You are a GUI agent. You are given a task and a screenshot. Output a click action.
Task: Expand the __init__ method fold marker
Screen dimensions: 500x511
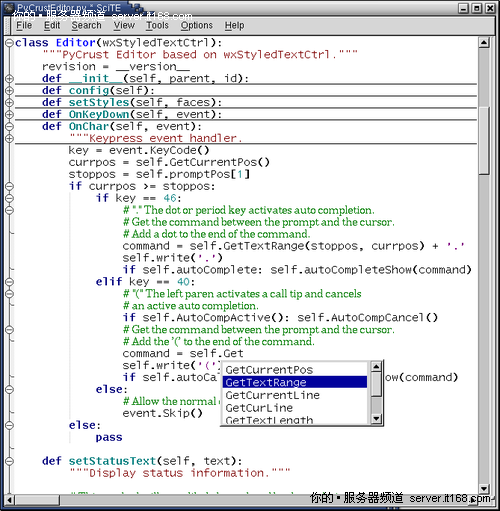click(x=9, y=79)
